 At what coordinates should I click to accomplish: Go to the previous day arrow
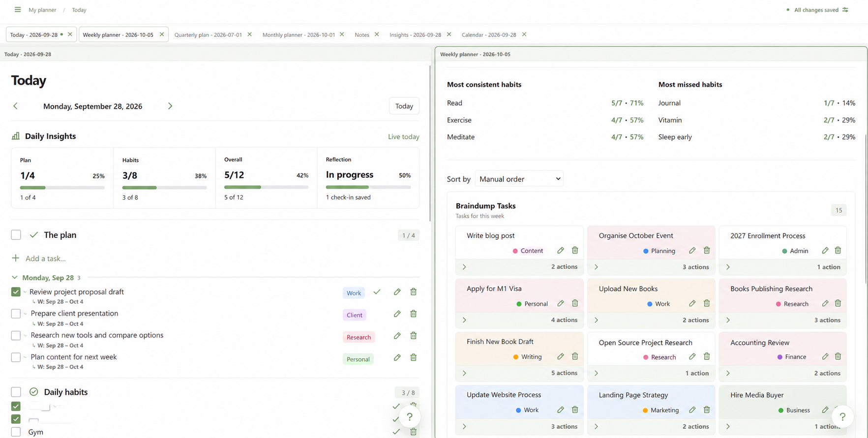[16, 106]
